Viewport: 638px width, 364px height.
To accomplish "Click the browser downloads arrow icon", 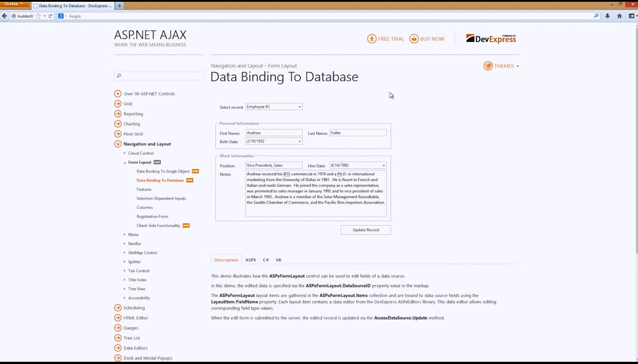I will (608, 16).
